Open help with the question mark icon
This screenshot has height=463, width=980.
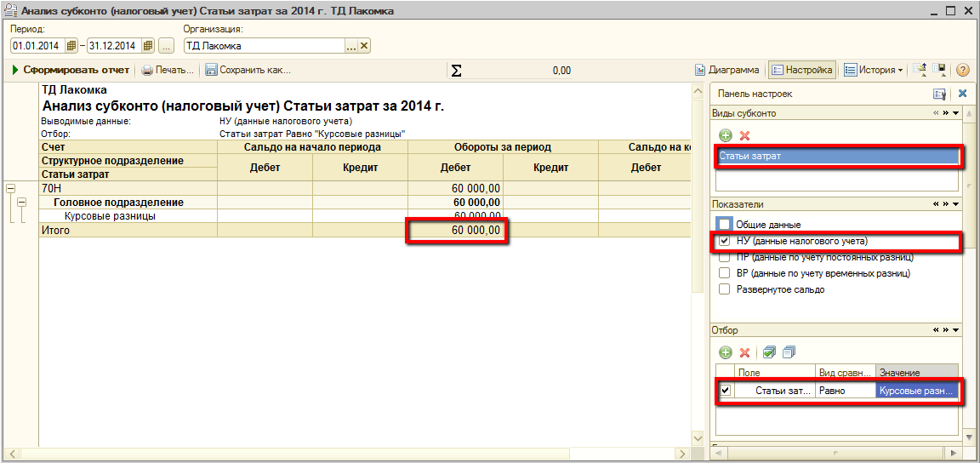coord(963,71)
